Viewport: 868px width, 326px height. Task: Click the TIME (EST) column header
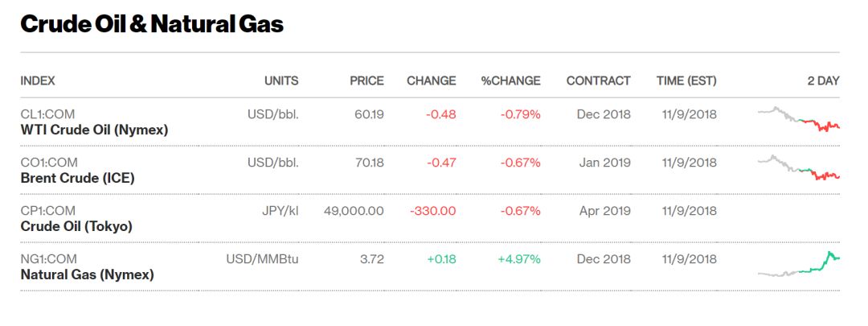686,80
